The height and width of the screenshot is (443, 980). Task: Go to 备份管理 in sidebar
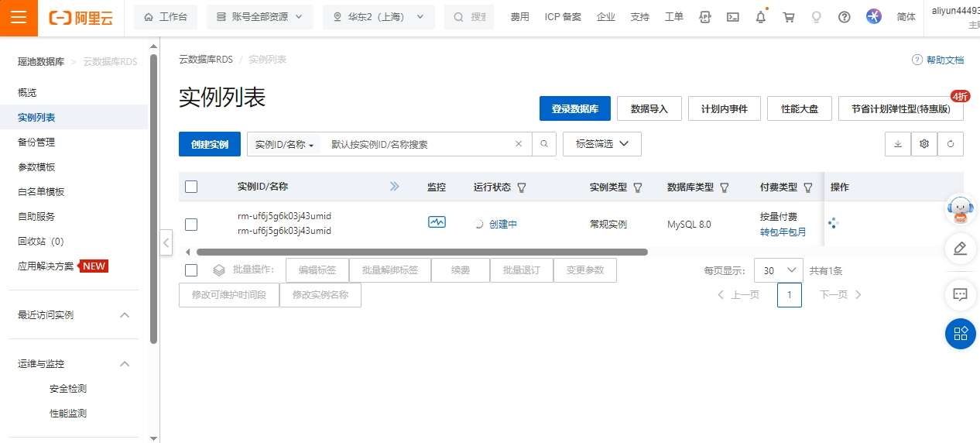(x=36, y=143)
